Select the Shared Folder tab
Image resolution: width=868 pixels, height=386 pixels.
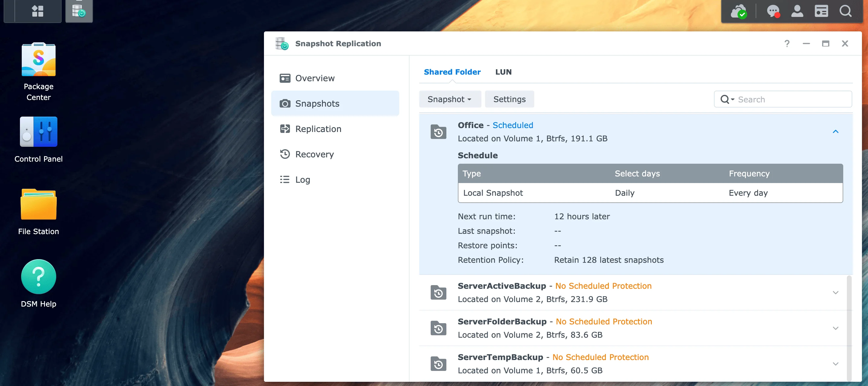452,72
